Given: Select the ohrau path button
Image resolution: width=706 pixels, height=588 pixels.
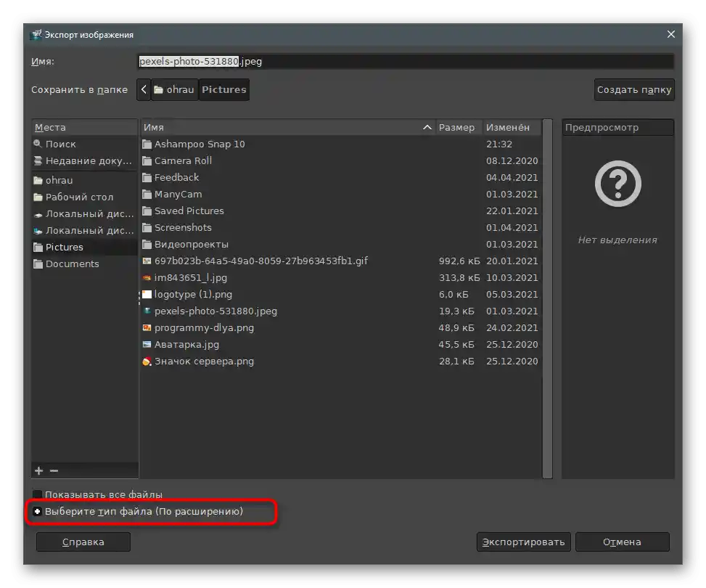Looking at the screenshot, I should (174, 90).
